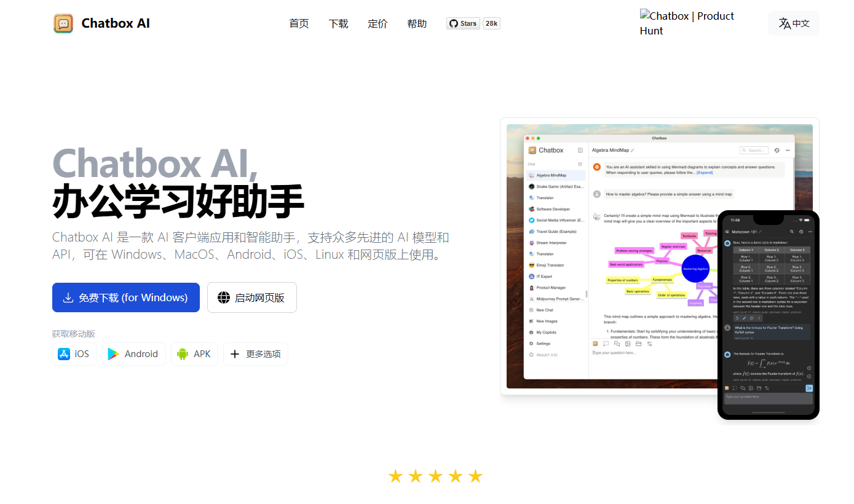Screen dimensions: 854x504
Task: Click 免费下载 (for Windows) button
Action: 125,297
